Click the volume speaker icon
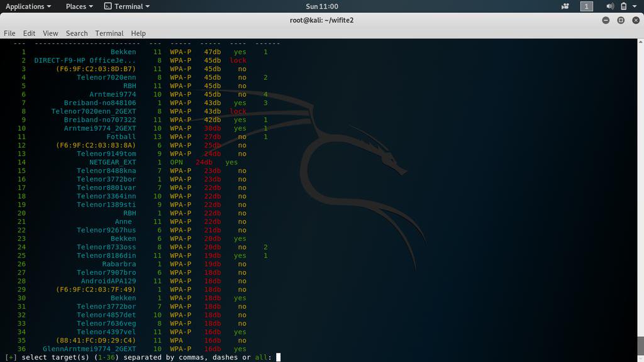Image resolution: width=644 pixels, height=362 pixels. point(610,6)
